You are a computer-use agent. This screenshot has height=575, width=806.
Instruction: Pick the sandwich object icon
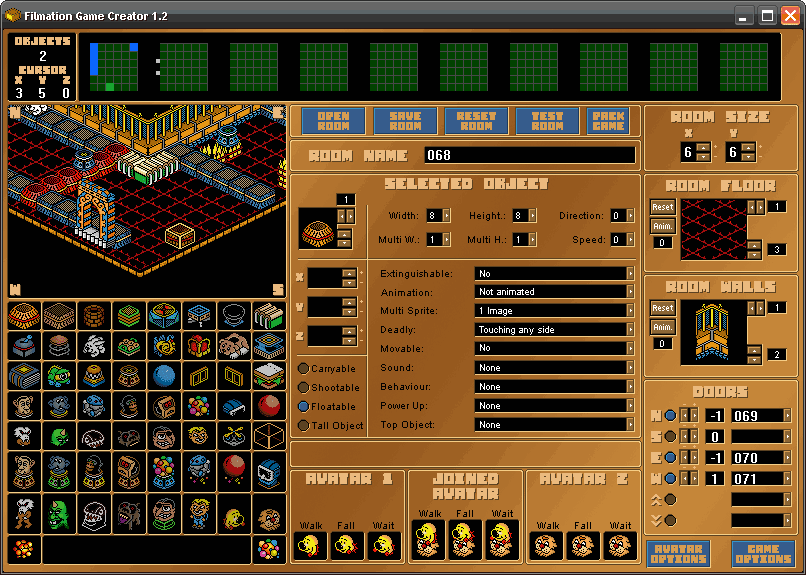[x=269, y=376]
